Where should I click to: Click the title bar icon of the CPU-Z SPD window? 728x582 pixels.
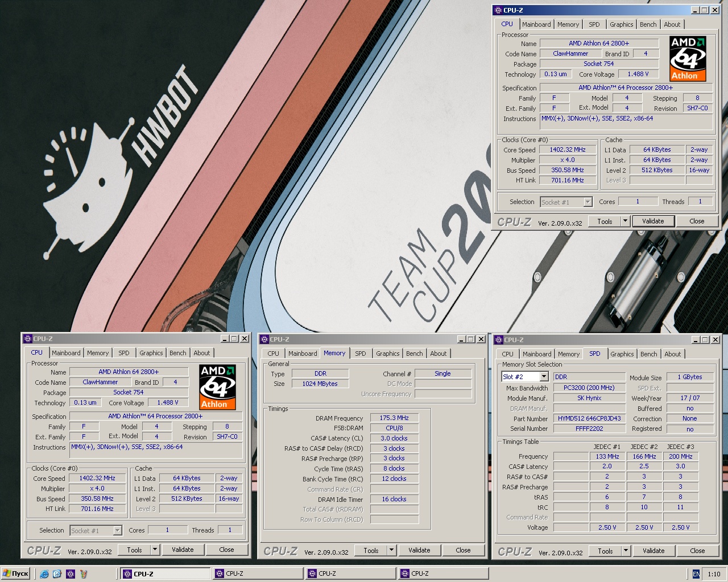[x=499, y=340]
